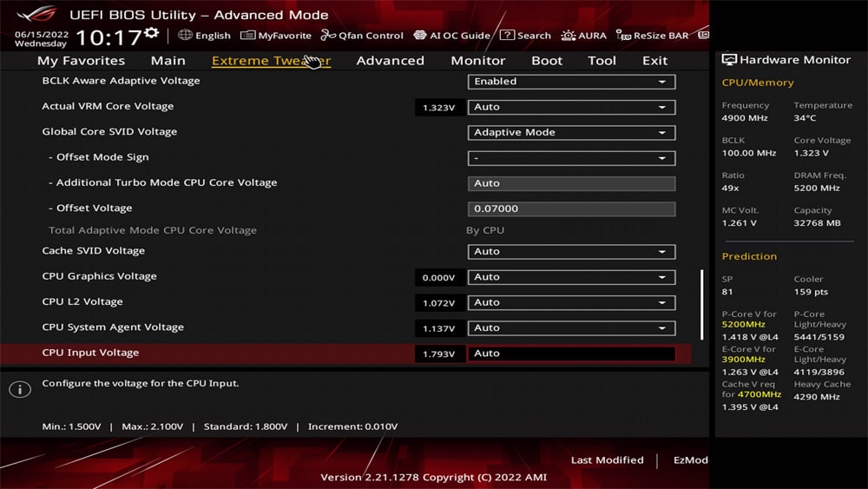This screenshot has height=489, width=868.
Task: Switch to the Main tab
Action: pyautogui.click(x=168, y=60)
